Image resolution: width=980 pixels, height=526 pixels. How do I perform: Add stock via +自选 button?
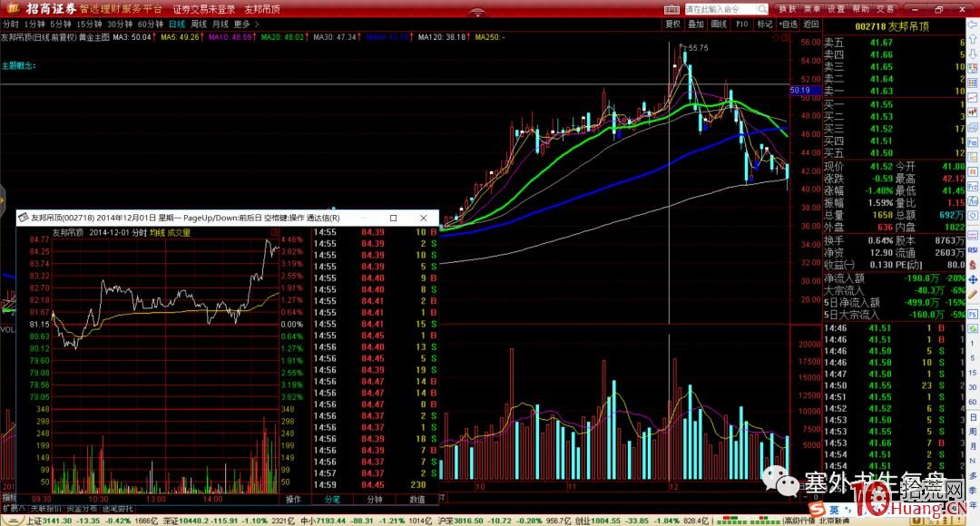789,24
